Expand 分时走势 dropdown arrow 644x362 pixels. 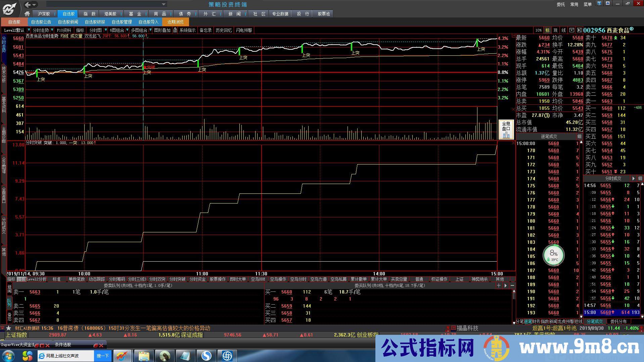(52, 30)
